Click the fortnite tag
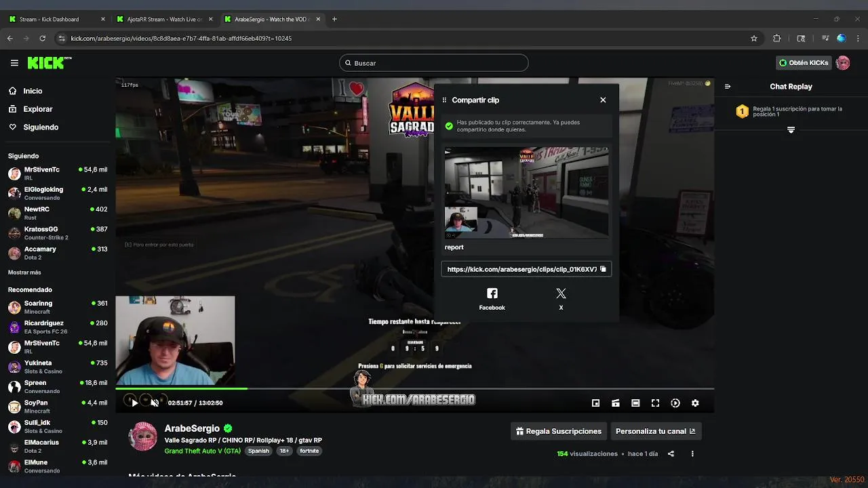 coord(309,451)
